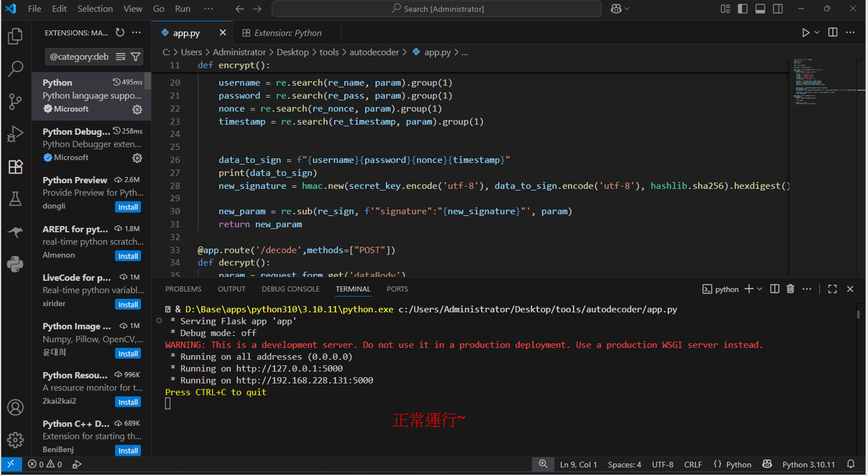868x476 pixels.
Task: Open the Python Debugger manage gear
Action: [137, 158]
